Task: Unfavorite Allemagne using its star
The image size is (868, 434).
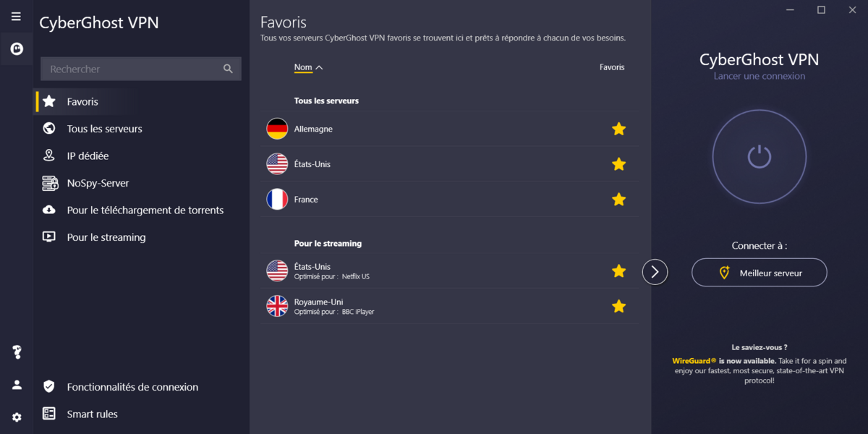Action: (618, 129)
